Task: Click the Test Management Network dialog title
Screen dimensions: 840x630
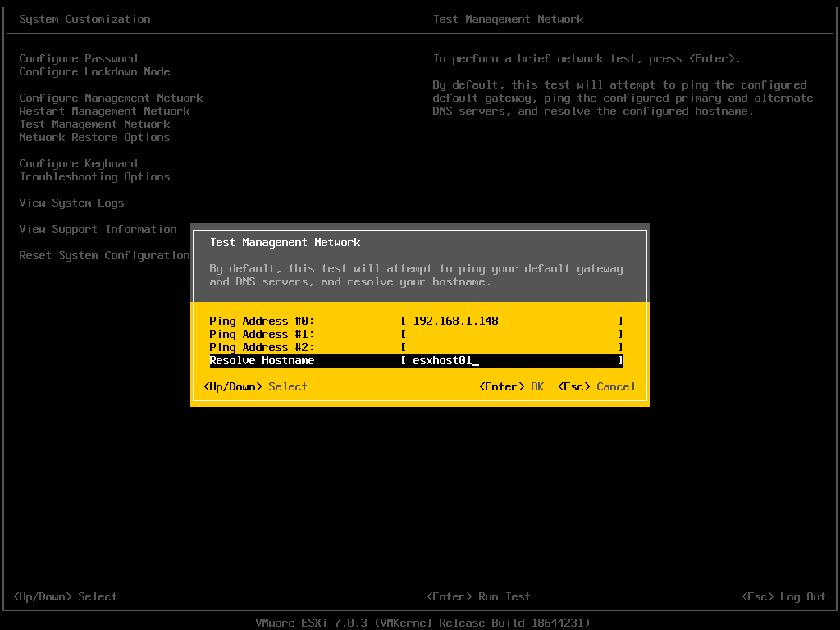Action: pos(285,242)
